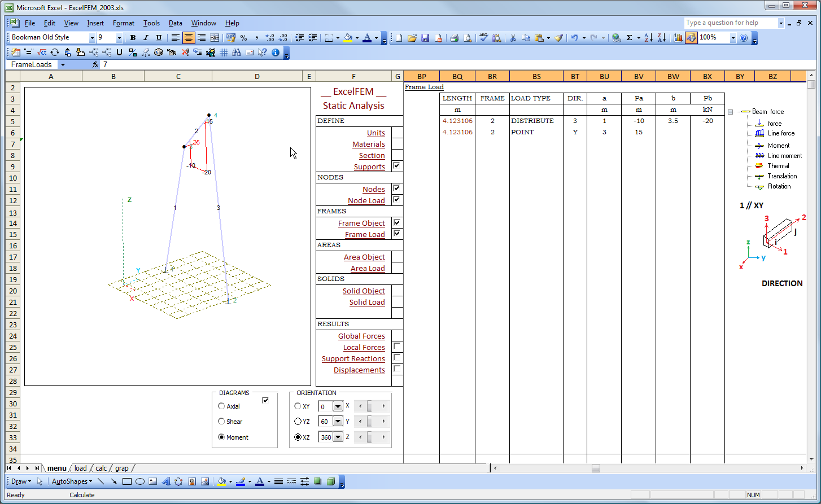The height and width of the screenshot is (504, 821).
Task: Switch to the calc sheet tab
Action: 101,468
